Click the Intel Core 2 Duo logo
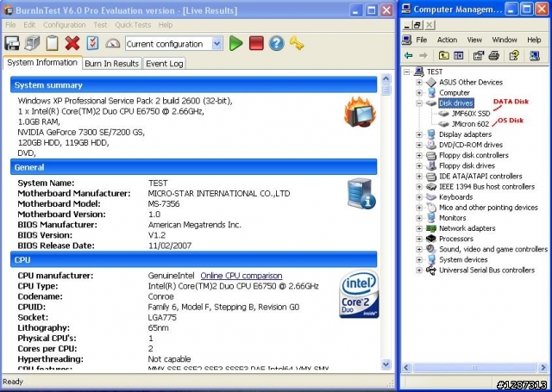Viewport: 552px width, 392px height. coord(359,294)
